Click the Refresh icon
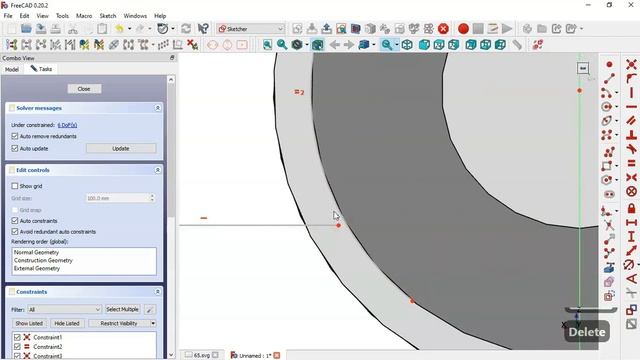The width and height of the screenshot is (640, 360). (x=186, y=29)
